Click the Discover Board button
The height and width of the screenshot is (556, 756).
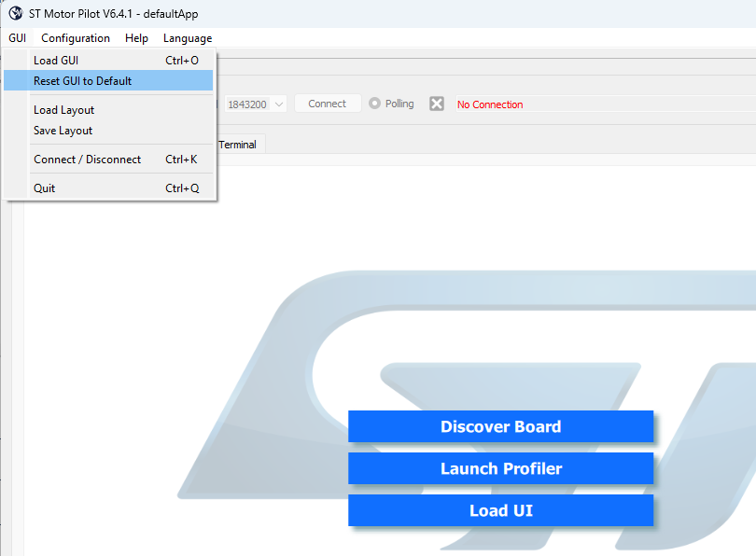500,426
